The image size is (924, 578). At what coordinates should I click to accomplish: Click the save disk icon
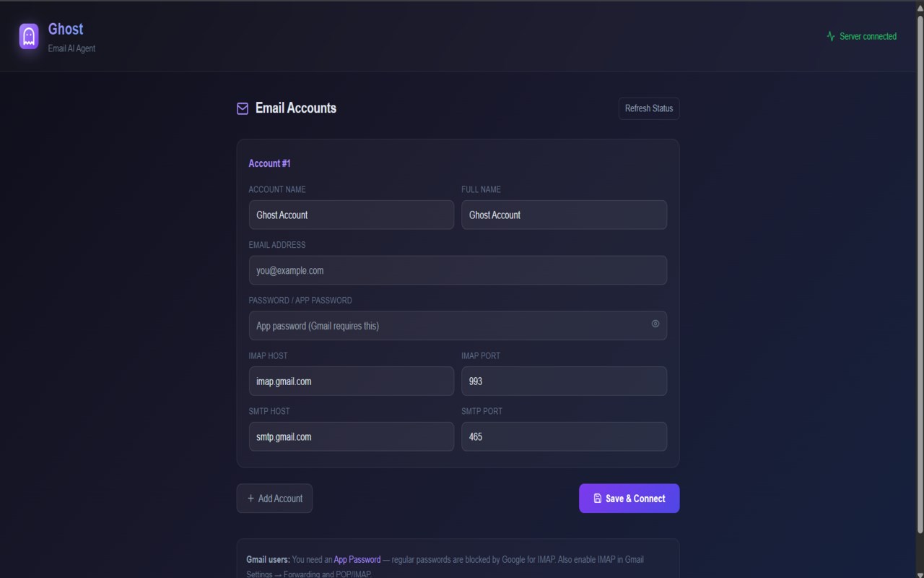tap(598, 499)
